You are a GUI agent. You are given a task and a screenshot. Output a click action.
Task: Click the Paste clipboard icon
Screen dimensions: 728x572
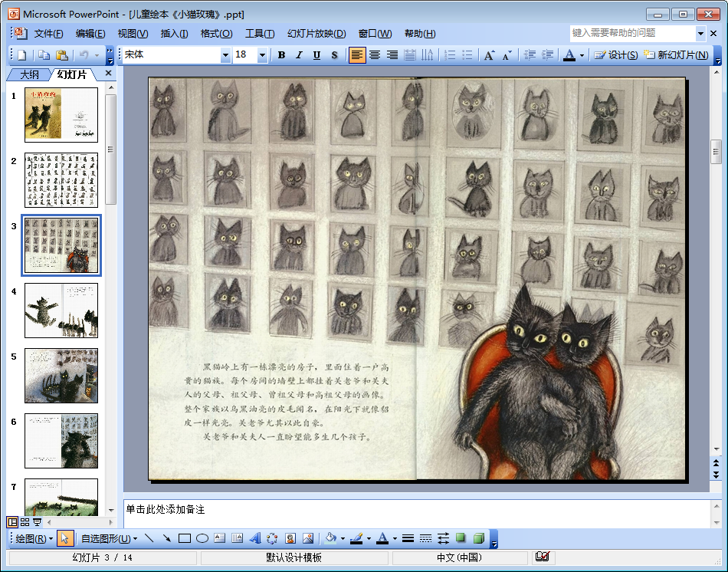pos(62,55)
